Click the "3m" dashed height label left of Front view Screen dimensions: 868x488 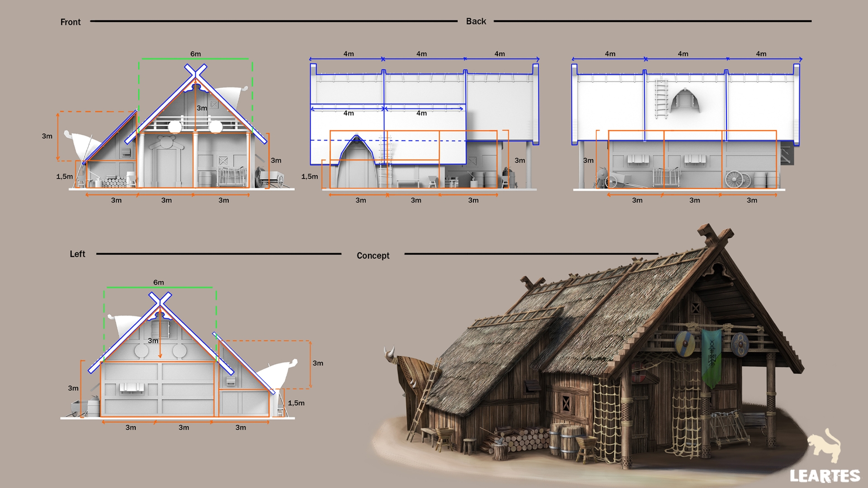click(47, 136)
